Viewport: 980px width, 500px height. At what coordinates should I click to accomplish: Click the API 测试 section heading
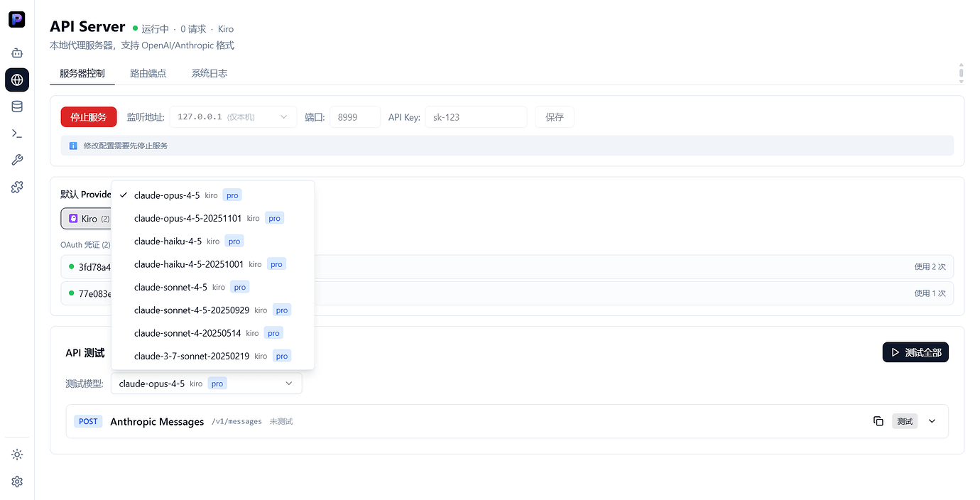pyautogui.click(x=85, y=353)
